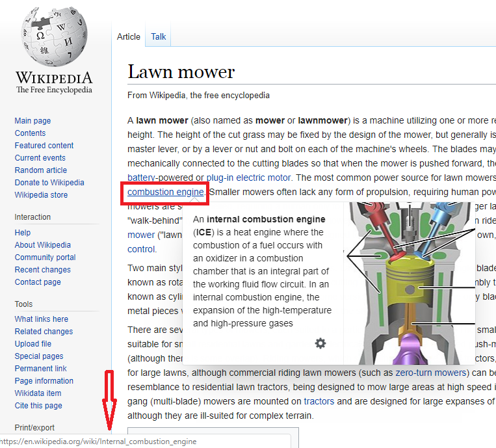Viewport: 496px width, 448px height.
Task: Open Page information link
Action: pos(44,380)
